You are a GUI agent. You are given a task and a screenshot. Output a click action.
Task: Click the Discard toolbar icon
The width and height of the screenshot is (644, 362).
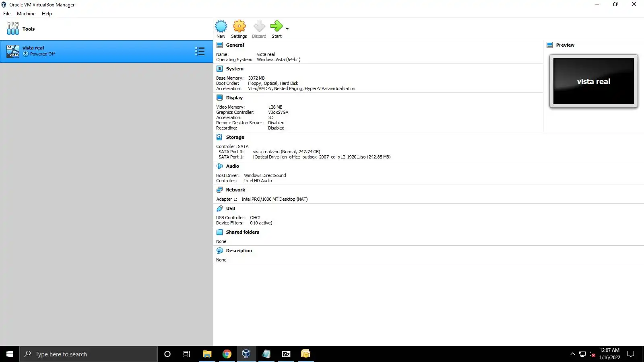coord(259,26)
